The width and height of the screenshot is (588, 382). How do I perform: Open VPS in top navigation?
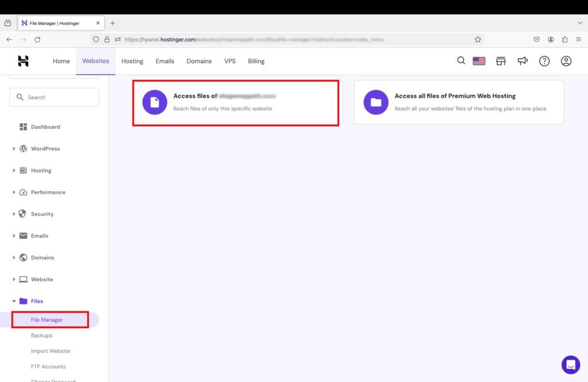pyautogui.click(x=230, y=61)
